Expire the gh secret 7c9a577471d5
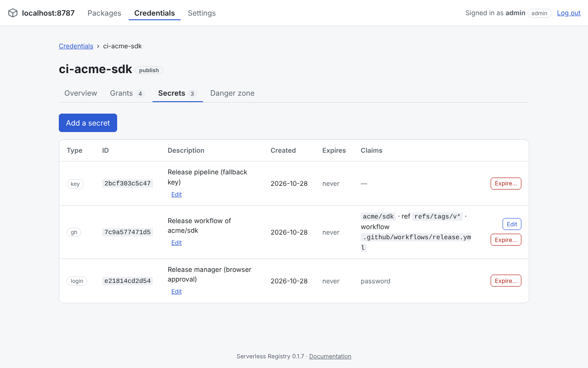588x368 pixels. click(x=506, y=240)
